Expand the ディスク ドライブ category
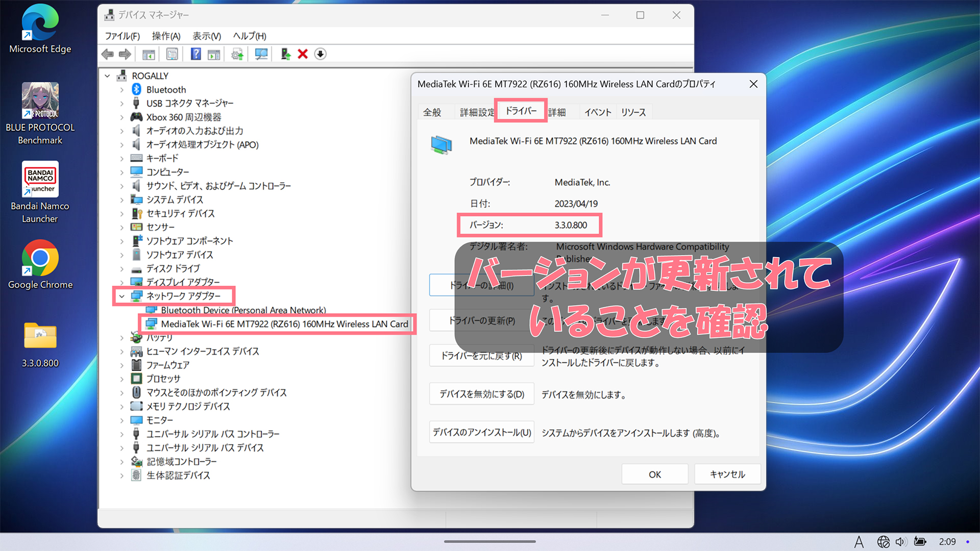 121,268
